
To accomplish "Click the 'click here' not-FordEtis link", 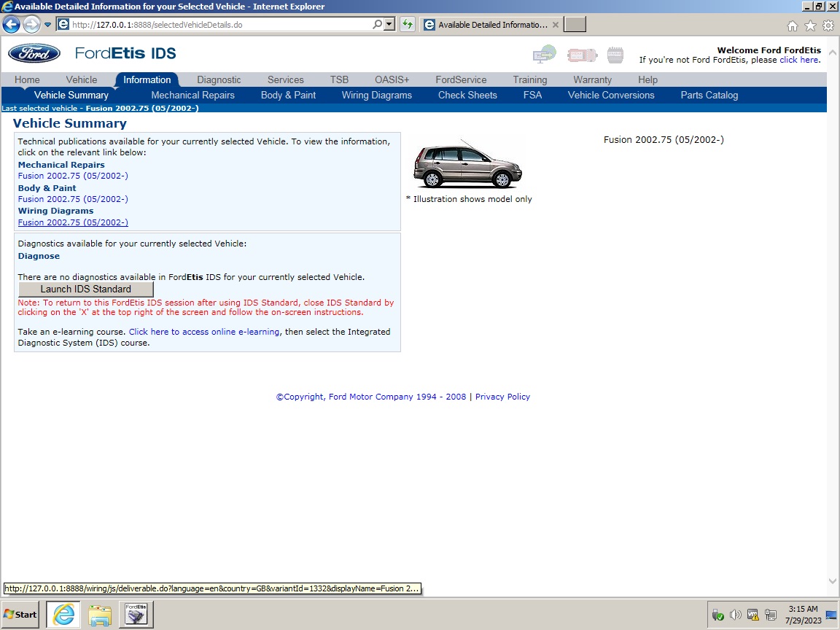I will 798,60.
